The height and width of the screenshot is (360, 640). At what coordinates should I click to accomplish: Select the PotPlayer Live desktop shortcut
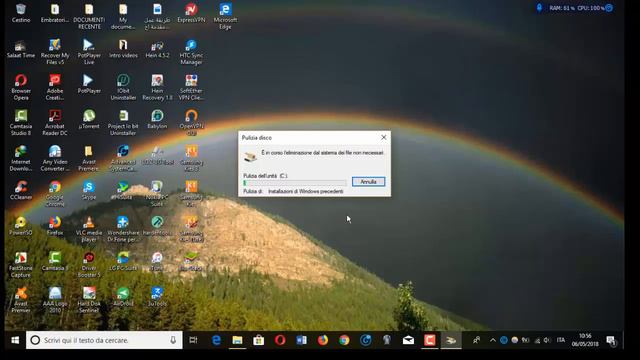[89, 52]
